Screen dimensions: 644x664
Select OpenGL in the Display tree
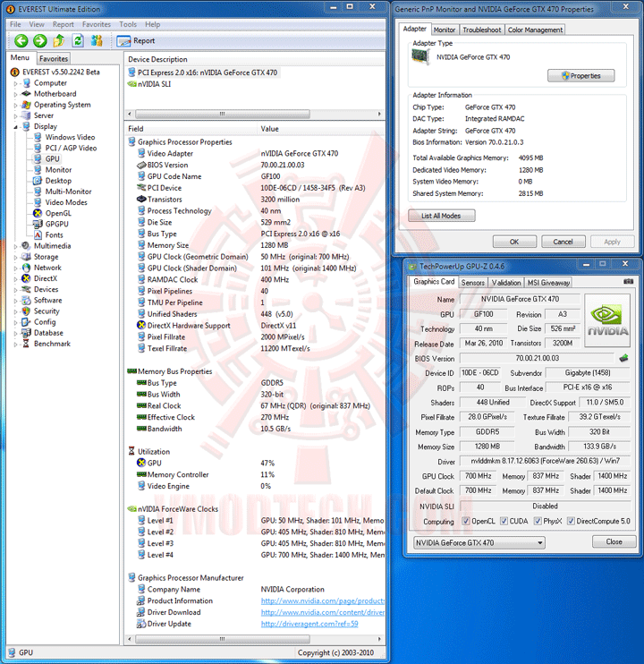pos(53,213)
